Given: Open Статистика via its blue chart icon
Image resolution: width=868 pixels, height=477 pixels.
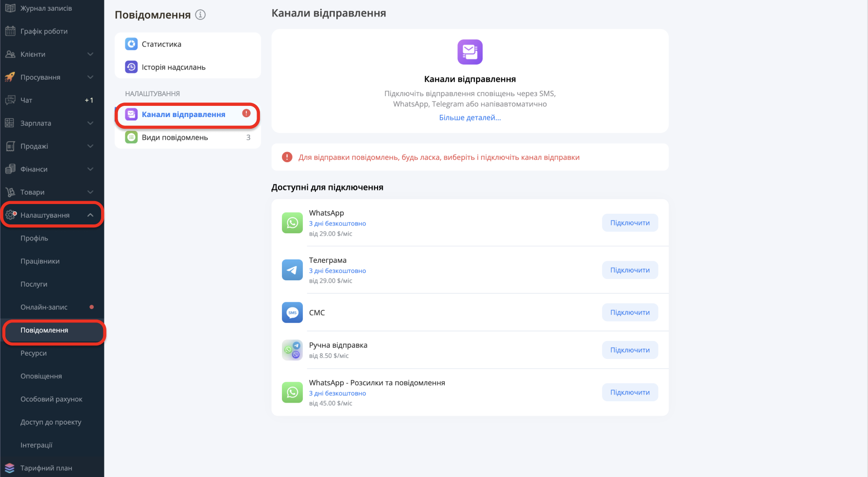Looking at the screenshot, I should click(131, 44).
